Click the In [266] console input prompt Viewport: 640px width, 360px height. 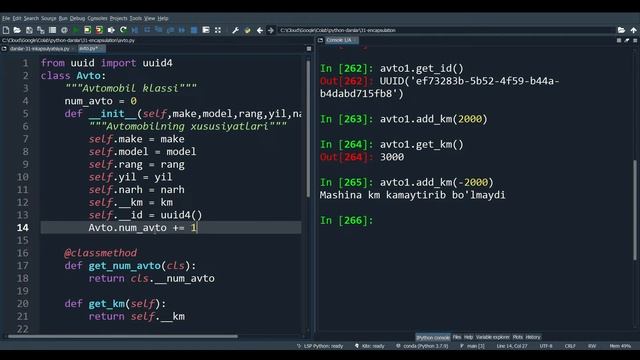346,220
